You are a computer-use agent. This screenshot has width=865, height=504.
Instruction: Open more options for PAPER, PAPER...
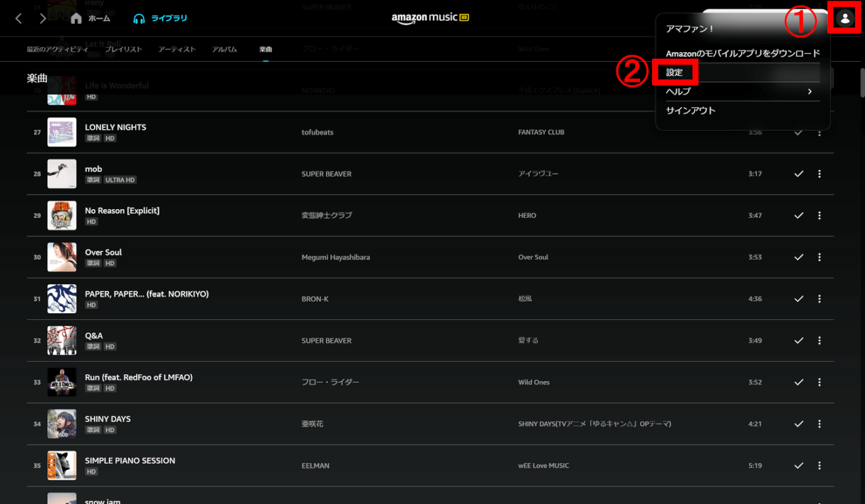click(x=820, y=299)
